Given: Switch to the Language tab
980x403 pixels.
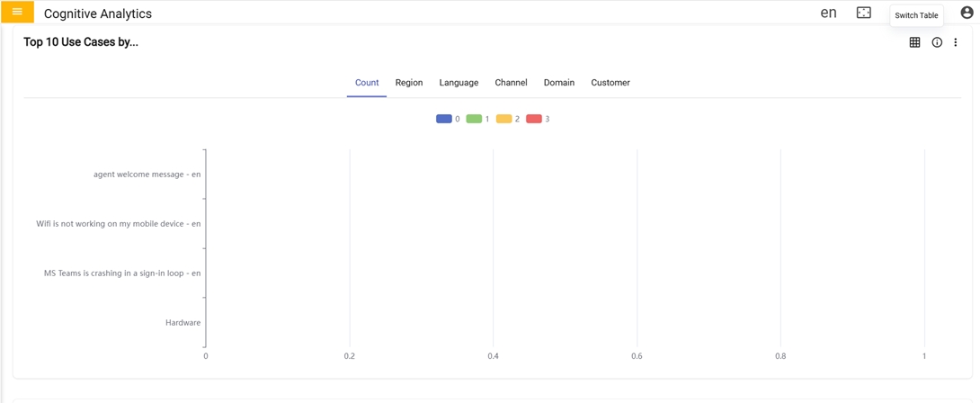Looking at the screenshot, I should [x=459, y=83].
